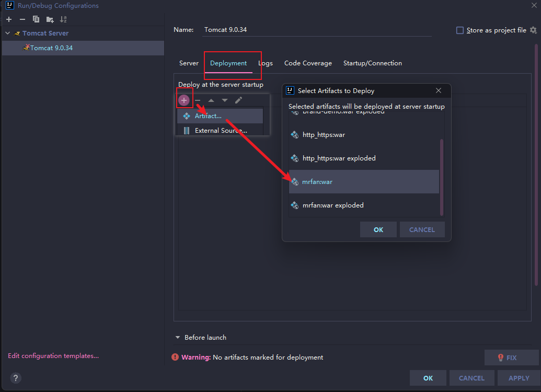Click the main settings panel scrollbar

[536, 165]
